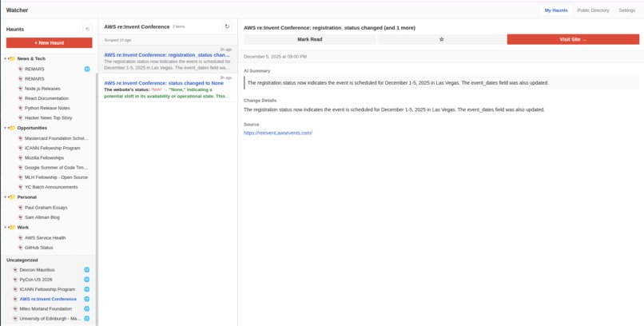Viewport: 644px width, 326px height.
Task: Click the Mark Read button
Action: click(x=310, y=39)
